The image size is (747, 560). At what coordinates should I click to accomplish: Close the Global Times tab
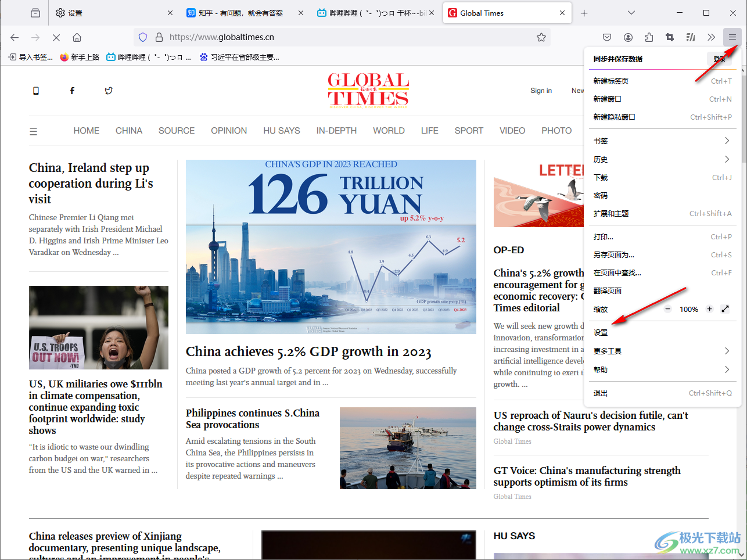tap(562, 13)
